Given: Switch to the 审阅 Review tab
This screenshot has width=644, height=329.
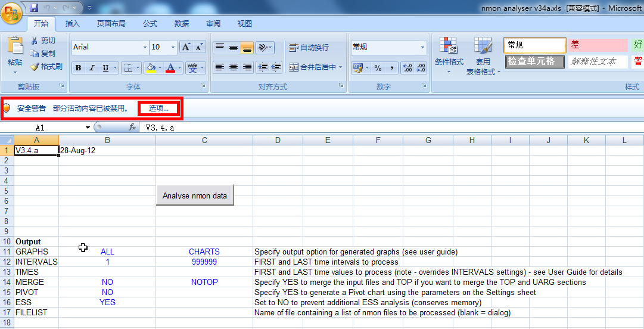Looking at the screenshot, I should click(x=213, y=24).
